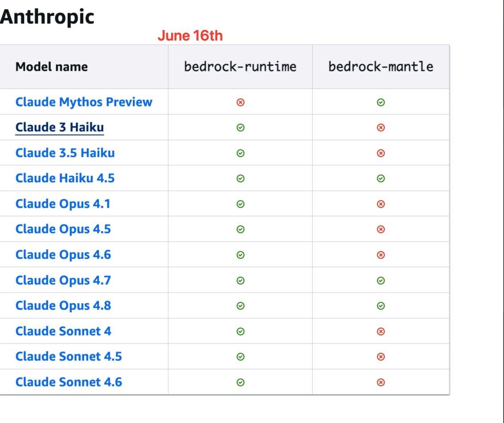Open the Claude 3 Haiku link

click(x=60, y=127)
